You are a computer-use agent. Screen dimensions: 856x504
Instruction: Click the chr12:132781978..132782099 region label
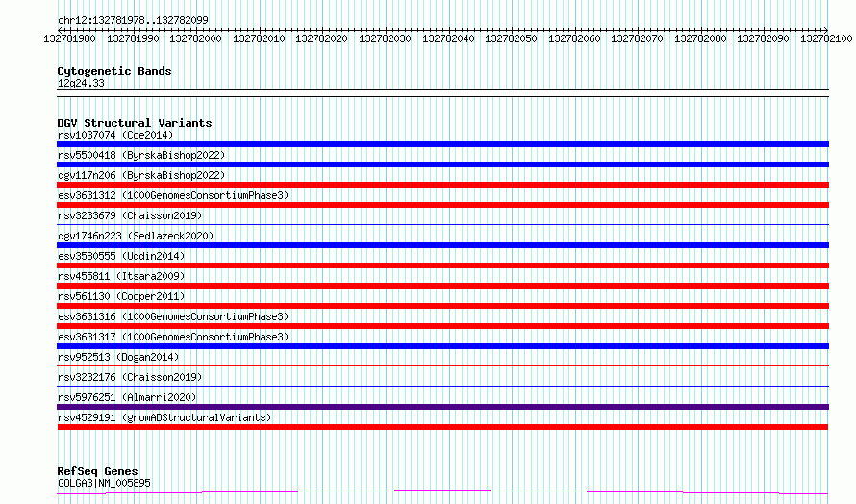pos(133,20)
